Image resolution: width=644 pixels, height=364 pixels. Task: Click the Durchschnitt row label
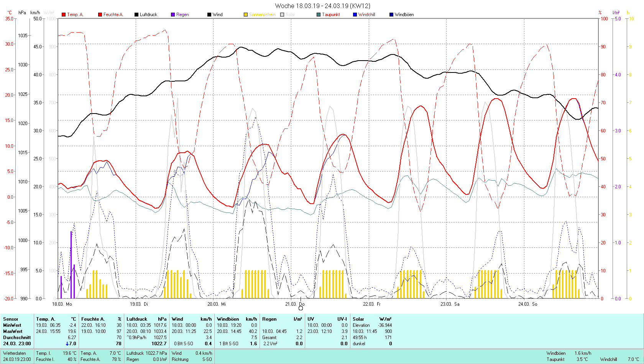coord(17,338)
